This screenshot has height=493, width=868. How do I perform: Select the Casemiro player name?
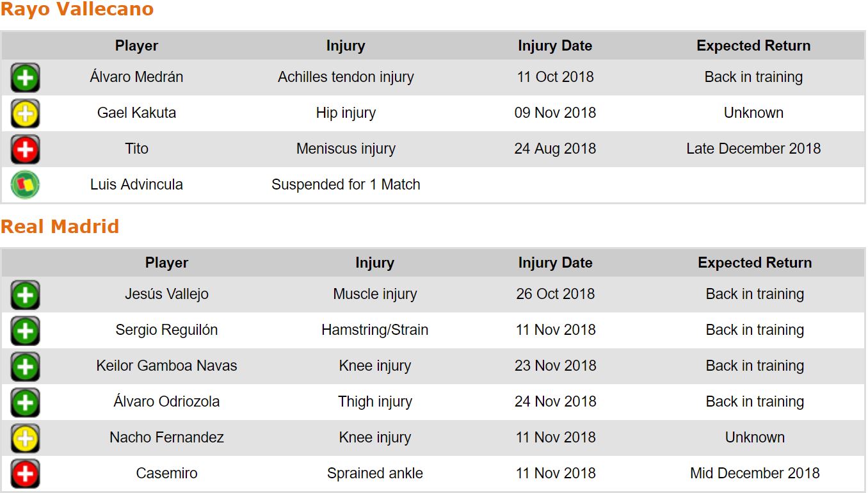coord(166,474)
